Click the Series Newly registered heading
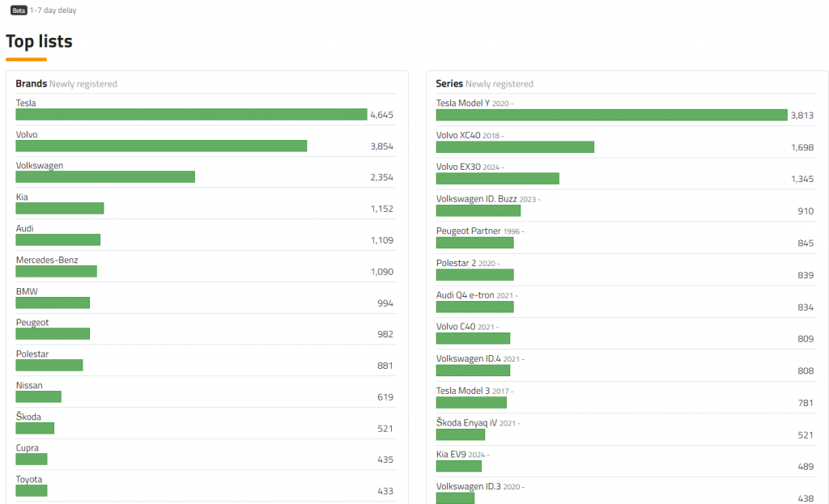The height and width of the screenshot is (504, 829). pyautogui.click(x=484, y=83)
